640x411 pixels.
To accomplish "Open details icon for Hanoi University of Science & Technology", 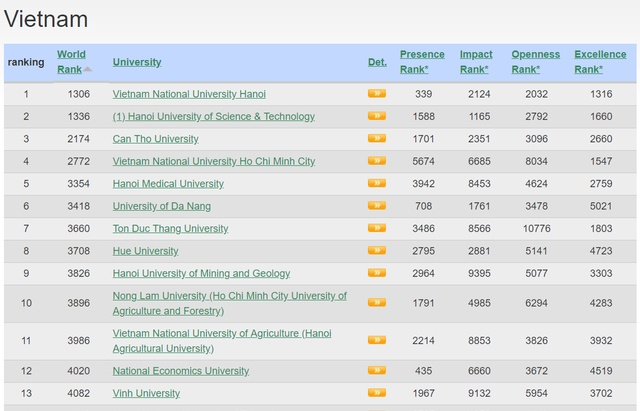I will [377, 116].
